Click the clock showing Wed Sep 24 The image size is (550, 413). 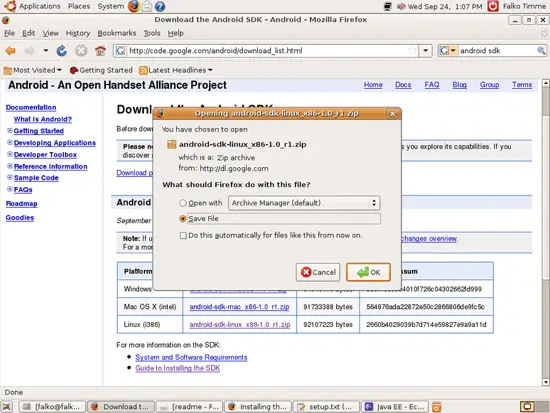click(x=445, y=6)
